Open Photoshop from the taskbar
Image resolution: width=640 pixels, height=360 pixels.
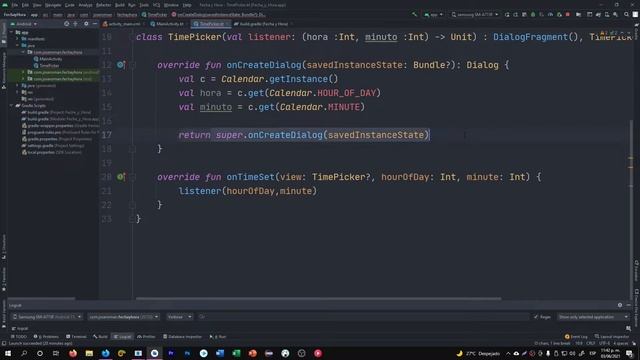[x=187, y=353]
